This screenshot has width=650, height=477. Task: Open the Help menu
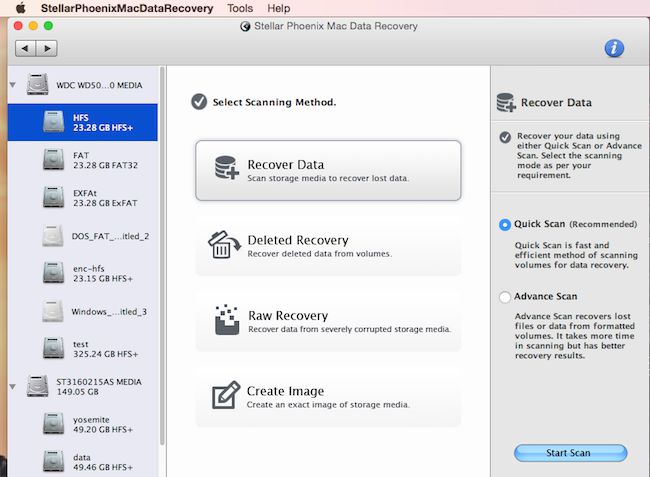[x=279, y=8]
